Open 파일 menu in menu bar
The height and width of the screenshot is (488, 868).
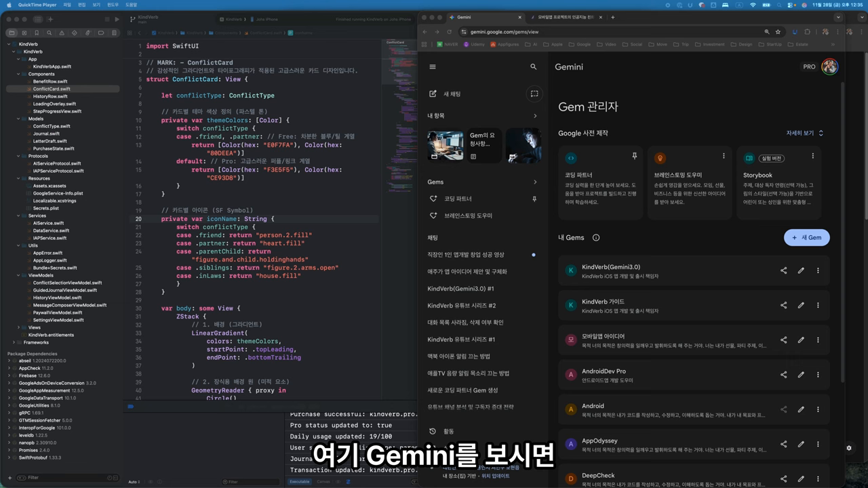pos(67,5)
